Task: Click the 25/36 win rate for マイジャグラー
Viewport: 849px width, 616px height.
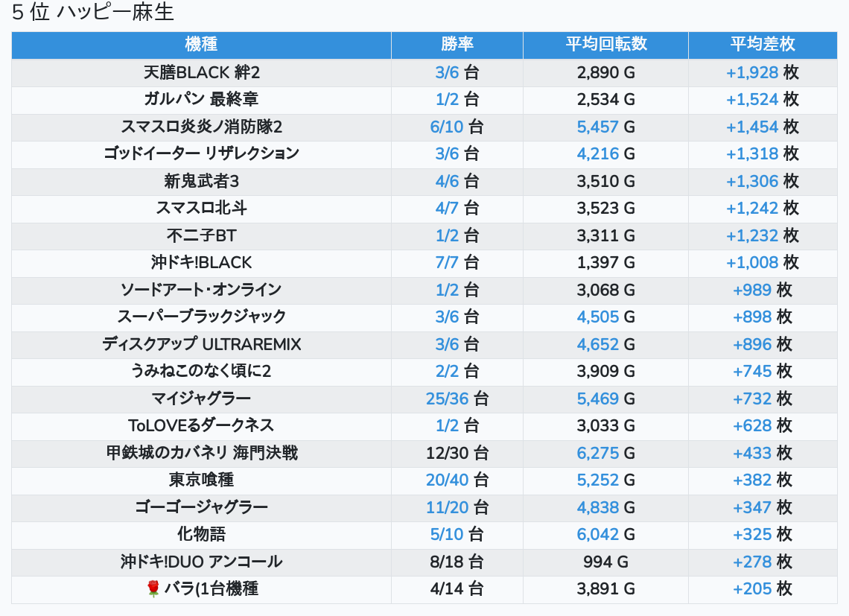Action: coord(448,399)
